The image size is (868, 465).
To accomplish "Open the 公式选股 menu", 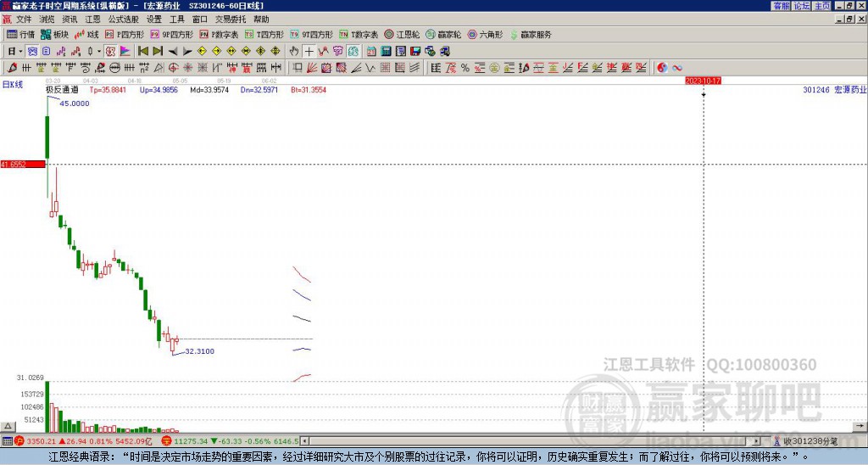I will click(124, 20).
